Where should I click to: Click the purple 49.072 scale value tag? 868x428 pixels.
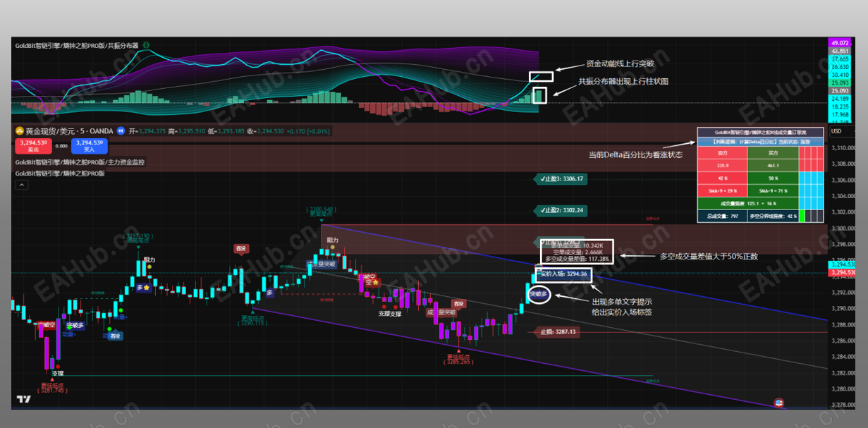pos(841,43)
